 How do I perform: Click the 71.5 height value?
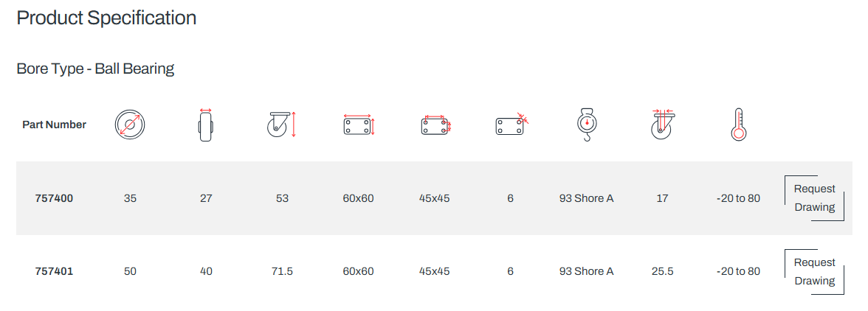pyautogui.click(x=282, y=271)
